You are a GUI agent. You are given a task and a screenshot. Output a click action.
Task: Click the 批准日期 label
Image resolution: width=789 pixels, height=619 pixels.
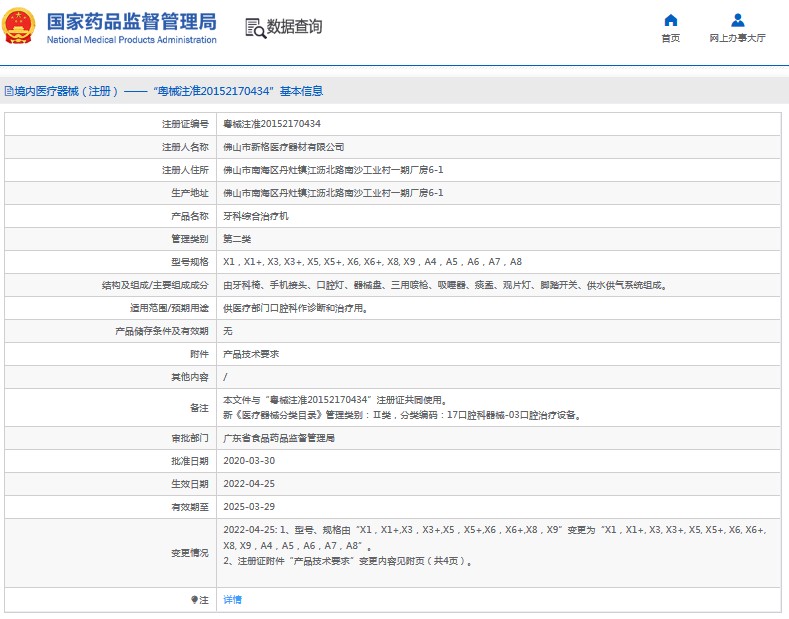point(190,461)
